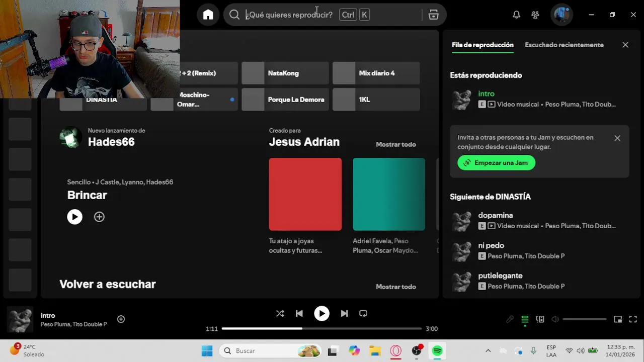The width and height of the screenshot is (644, 362).
Task: Open the taskbar Wi-Fi network icon
Action: (569, 351)
